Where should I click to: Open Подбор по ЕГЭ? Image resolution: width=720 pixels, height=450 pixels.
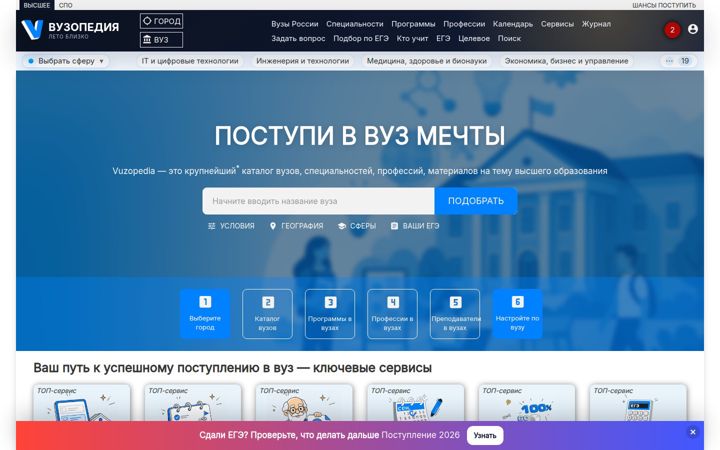pos(360,39)
